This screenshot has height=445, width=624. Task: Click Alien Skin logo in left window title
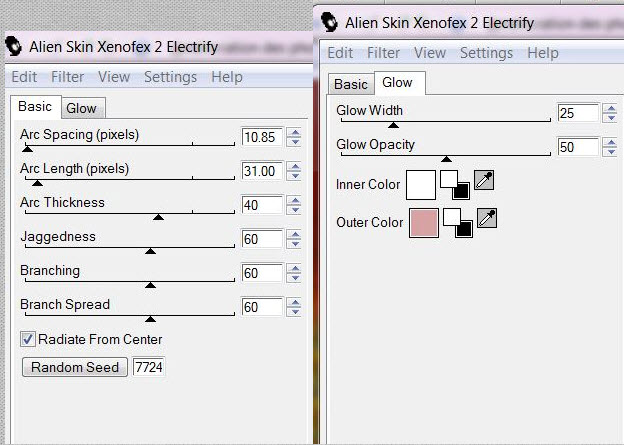click(14, 46)
